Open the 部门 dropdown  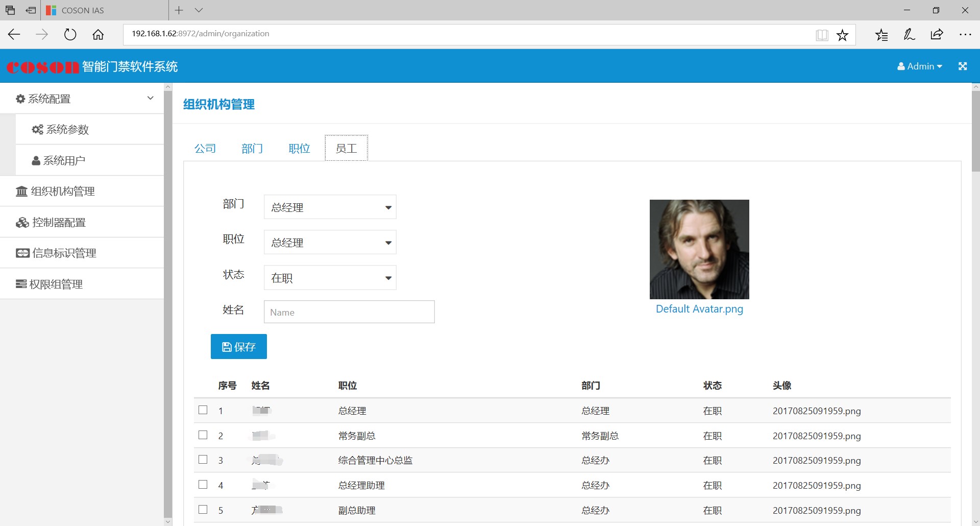[x=330, y=207]
